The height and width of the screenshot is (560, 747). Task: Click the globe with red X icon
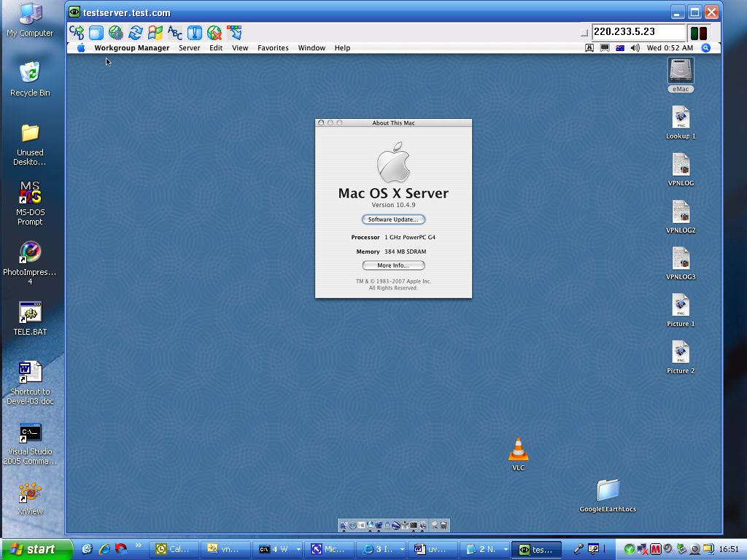click(x=214, y=33)
